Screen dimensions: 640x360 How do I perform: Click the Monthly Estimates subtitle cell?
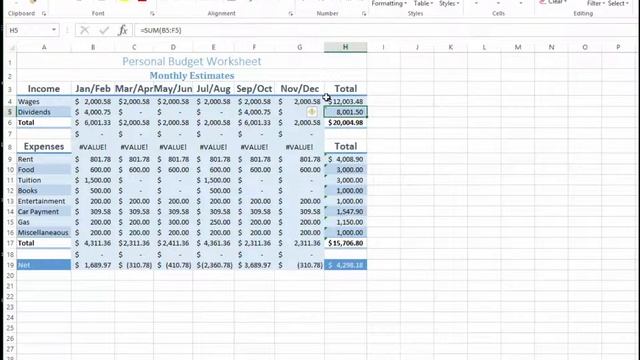coord(191,76)
